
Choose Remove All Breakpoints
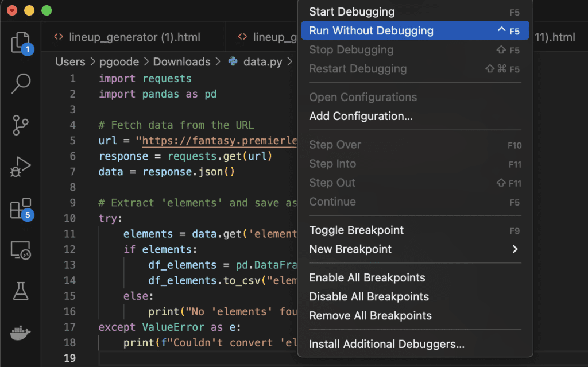tap(415, 316)
